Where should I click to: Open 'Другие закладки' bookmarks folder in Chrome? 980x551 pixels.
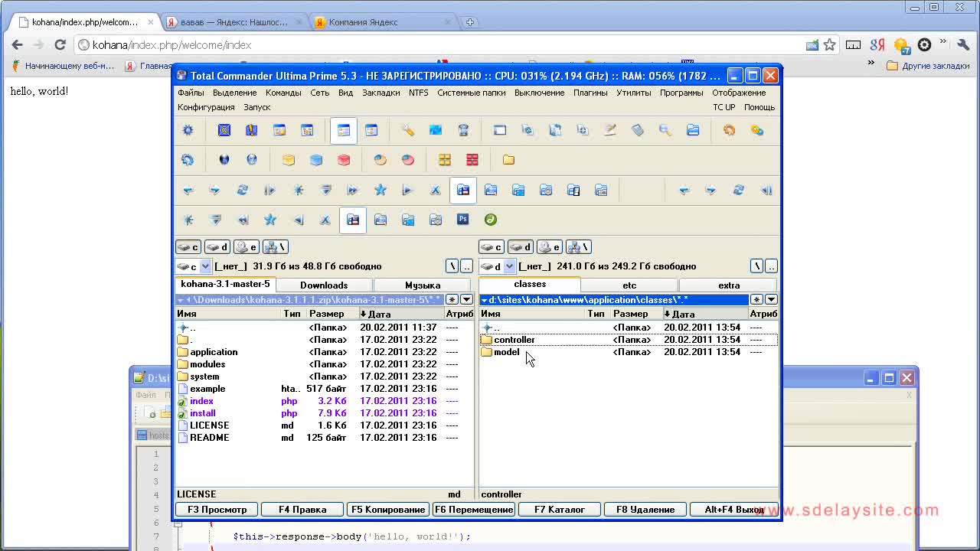coord(928,66)
